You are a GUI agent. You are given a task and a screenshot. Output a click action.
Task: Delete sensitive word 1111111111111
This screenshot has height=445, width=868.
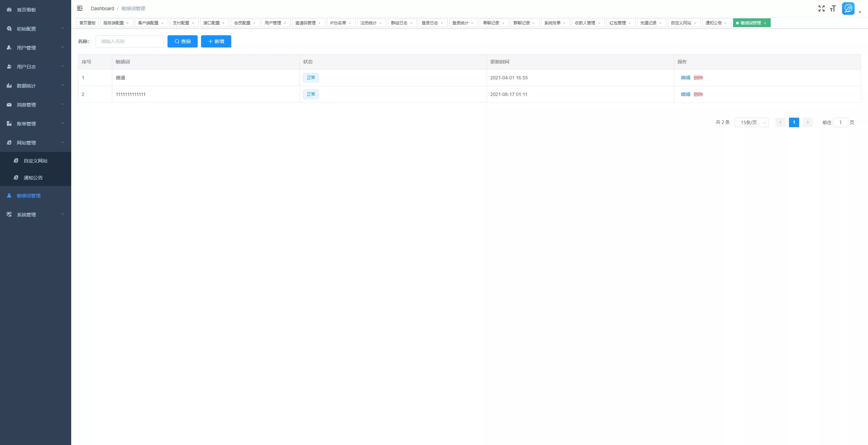(698, 94)
